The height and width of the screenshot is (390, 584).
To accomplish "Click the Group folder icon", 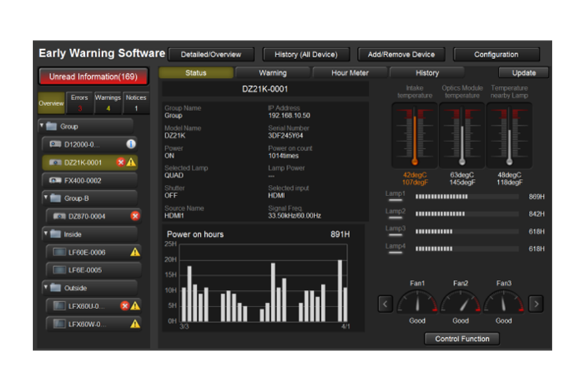I will pyautogui.click(x=51, y=126).
